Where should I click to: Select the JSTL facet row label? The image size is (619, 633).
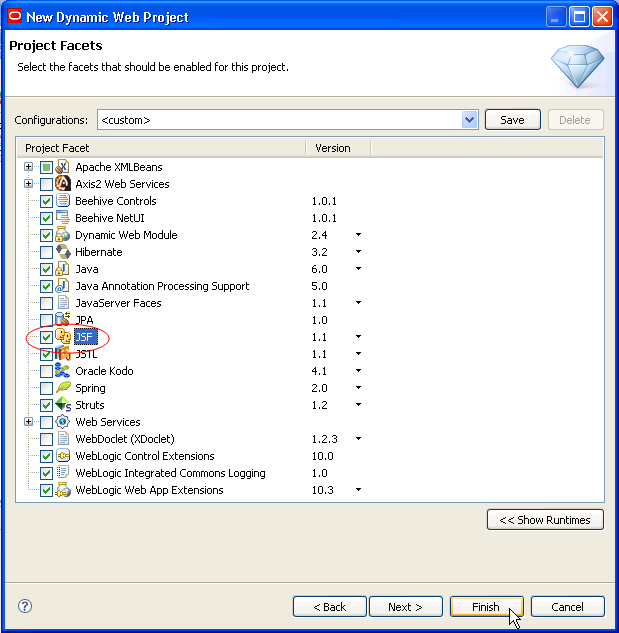86,354
